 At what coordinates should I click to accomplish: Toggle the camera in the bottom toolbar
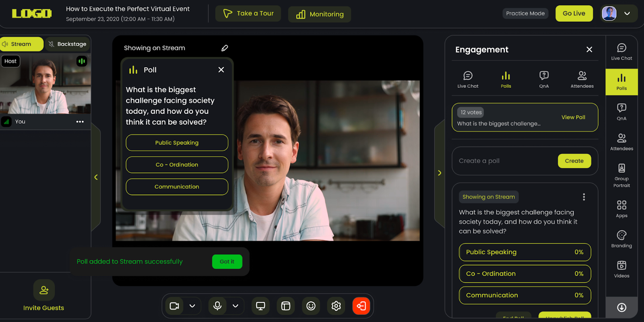pos(174,306)
